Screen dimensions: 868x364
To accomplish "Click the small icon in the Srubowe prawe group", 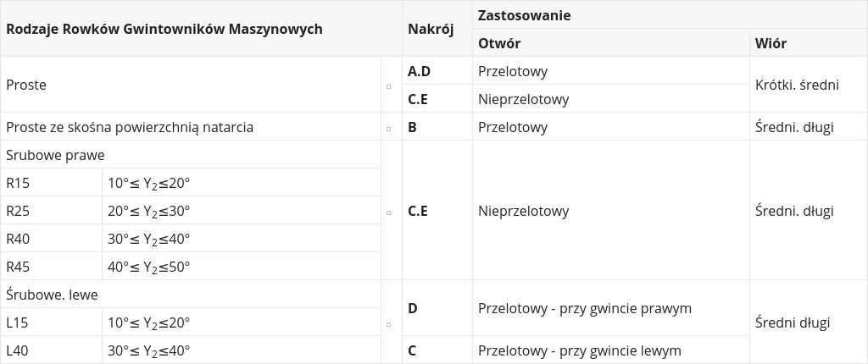I will click(388, 212).
